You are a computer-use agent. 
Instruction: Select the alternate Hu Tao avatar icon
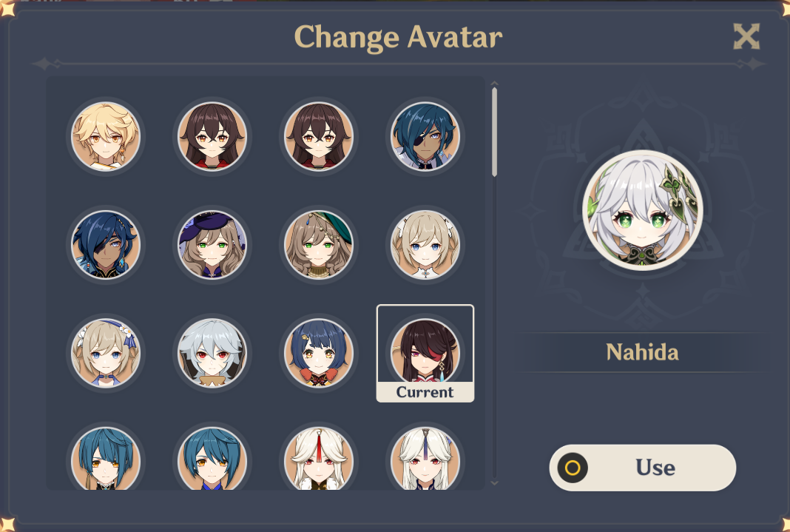319,137
